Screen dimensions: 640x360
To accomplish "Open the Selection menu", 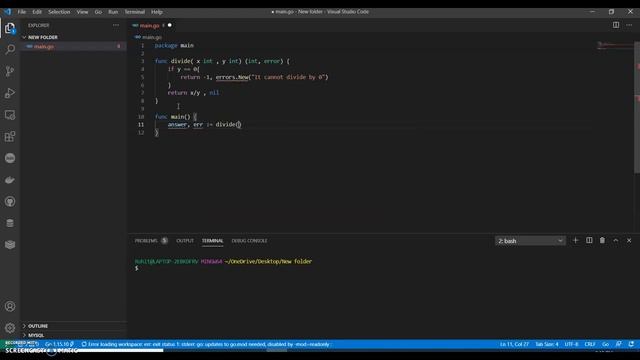I will click(59, 12).
